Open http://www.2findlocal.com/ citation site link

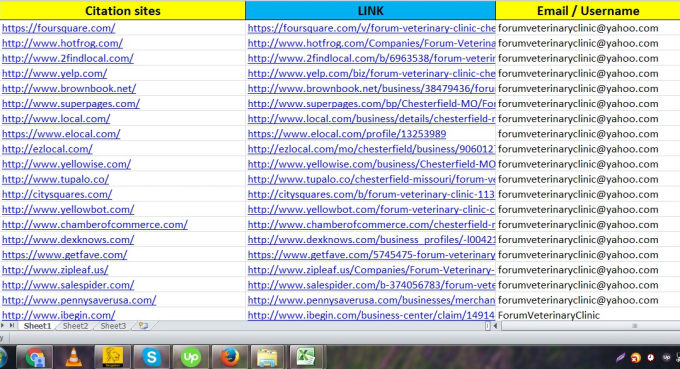pyautogui.click(x=68, y=59)
